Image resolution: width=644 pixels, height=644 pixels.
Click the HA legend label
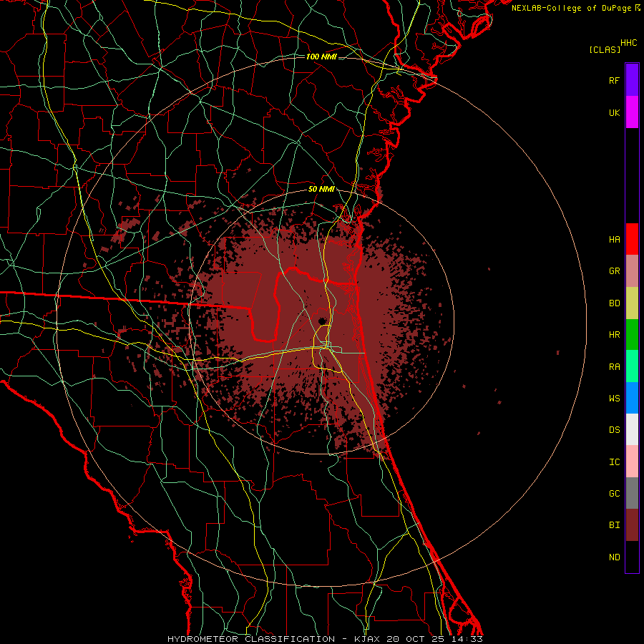[x=614, y=239]
